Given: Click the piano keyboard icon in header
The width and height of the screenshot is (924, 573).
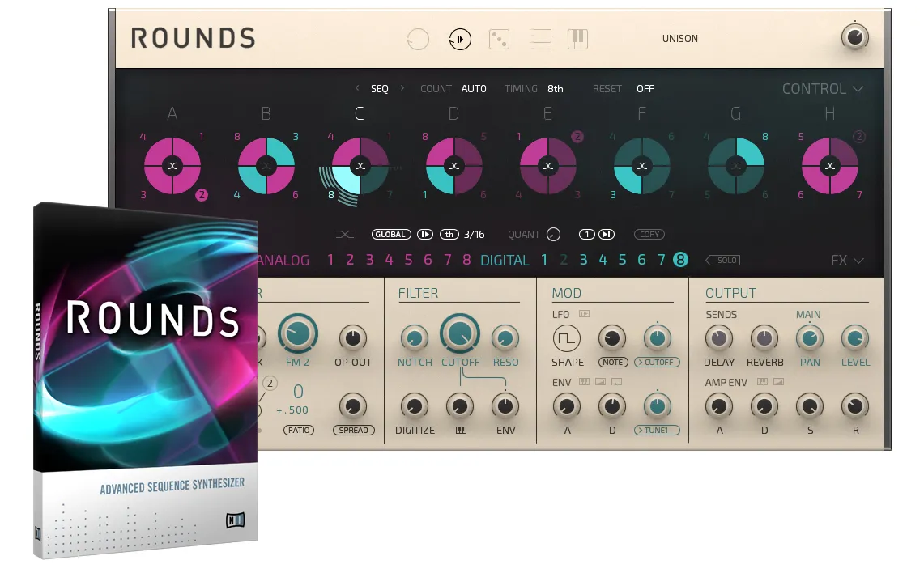Looking at the screenshot, I should pos(577,39).
